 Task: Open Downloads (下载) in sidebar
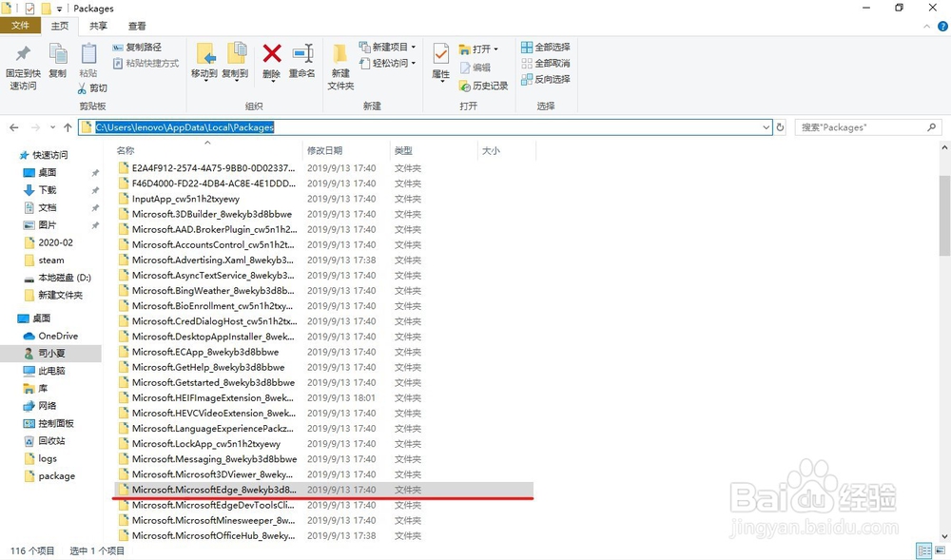pos(40,190)
